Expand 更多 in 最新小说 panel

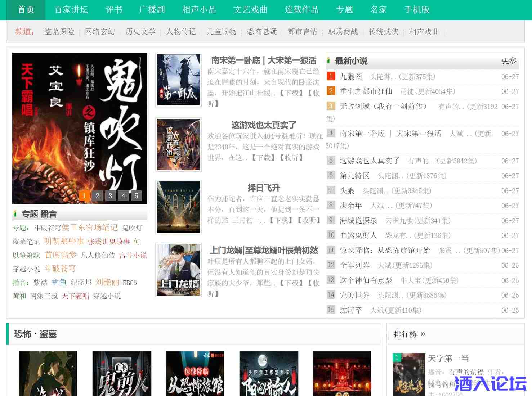(509, 61)
